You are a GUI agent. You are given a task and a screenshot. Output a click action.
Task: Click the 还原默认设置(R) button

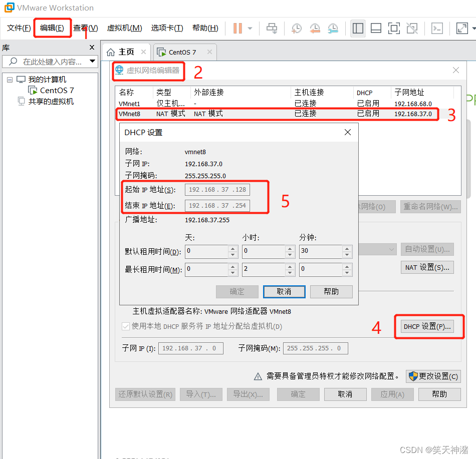tap(145, 394)
